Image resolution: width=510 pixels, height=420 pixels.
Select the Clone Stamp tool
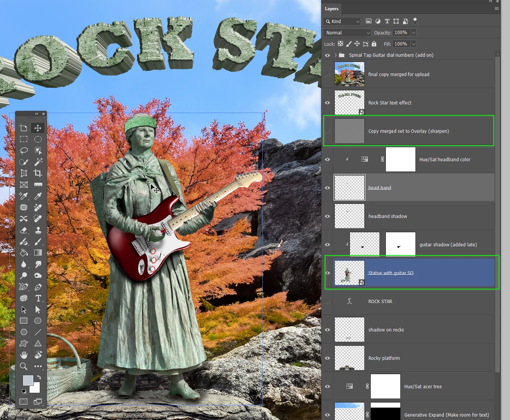click(38, 230)
